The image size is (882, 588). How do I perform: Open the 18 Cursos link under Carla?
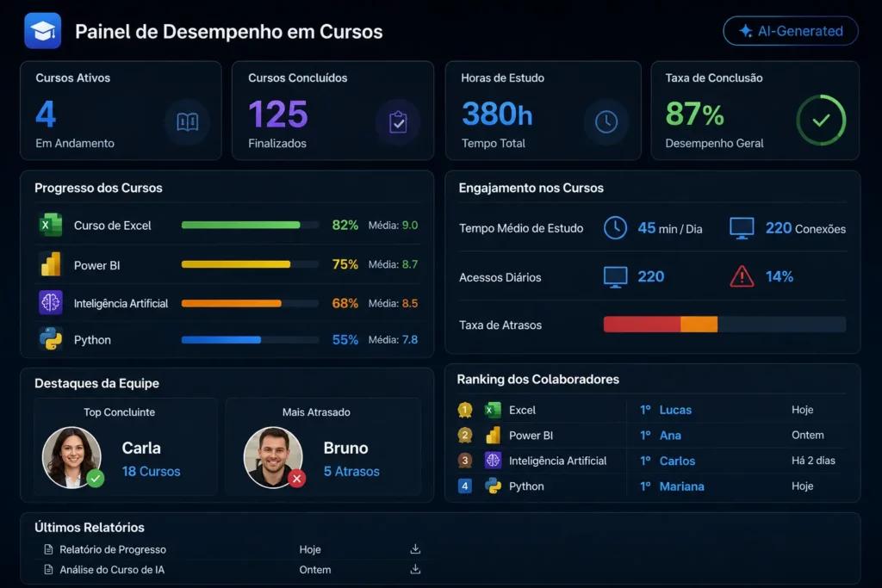tap(152, 471)
